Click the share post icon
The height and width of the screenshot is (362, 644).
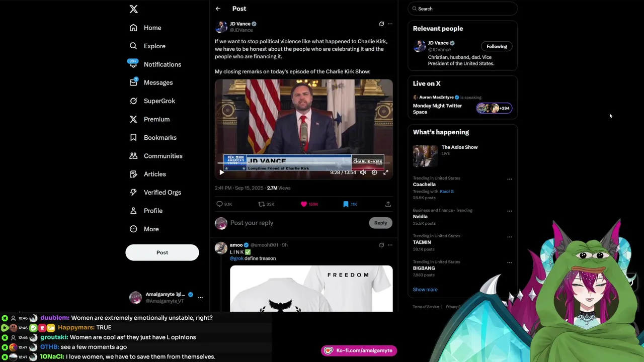388,204
